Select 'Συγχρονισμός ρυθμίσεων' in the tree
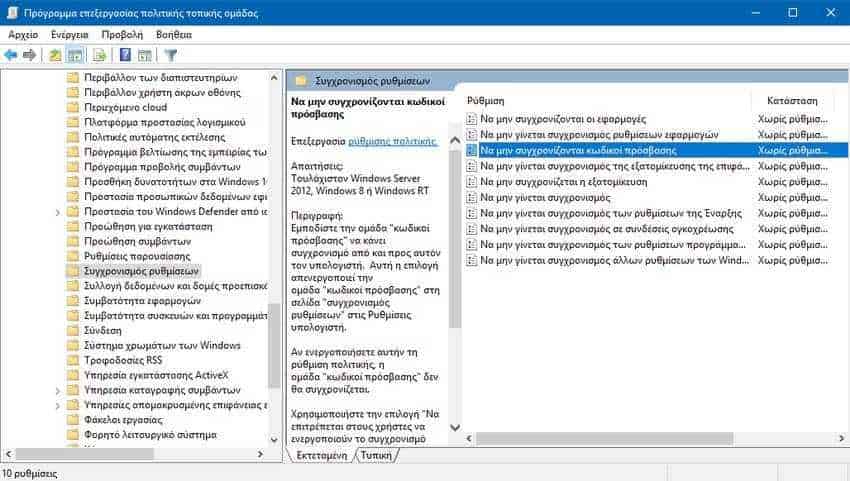 click(141, 271)
